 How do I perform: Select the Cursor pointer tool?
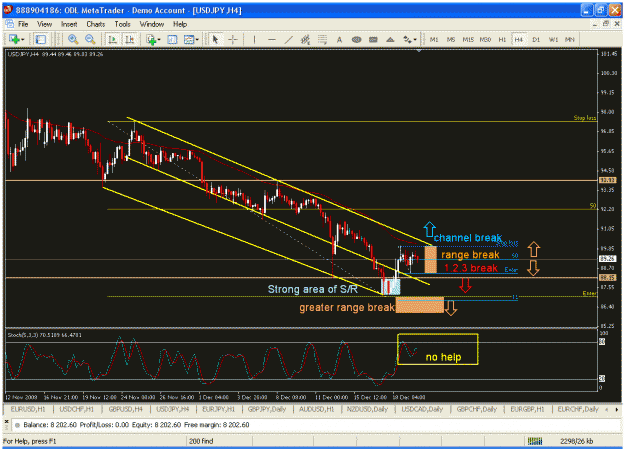[x=216, y=39]
